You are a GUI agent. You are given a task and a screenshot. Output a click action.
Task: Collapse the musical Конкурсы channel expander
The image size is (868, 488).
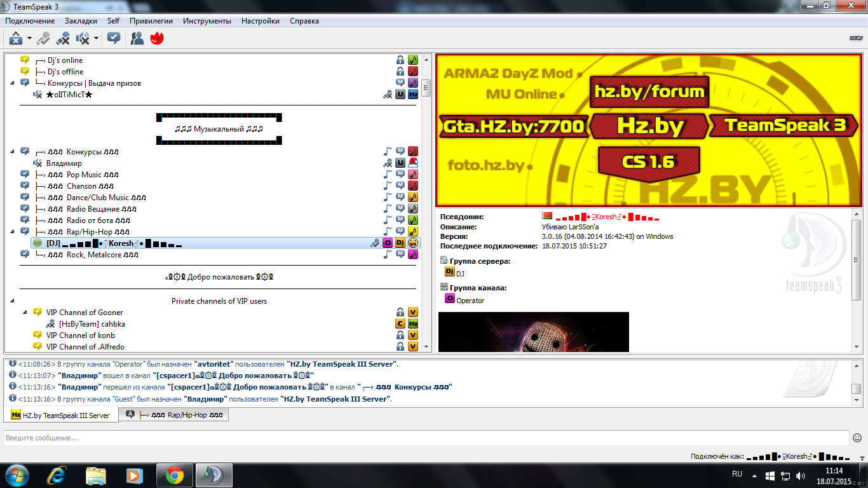click(13, 152)
